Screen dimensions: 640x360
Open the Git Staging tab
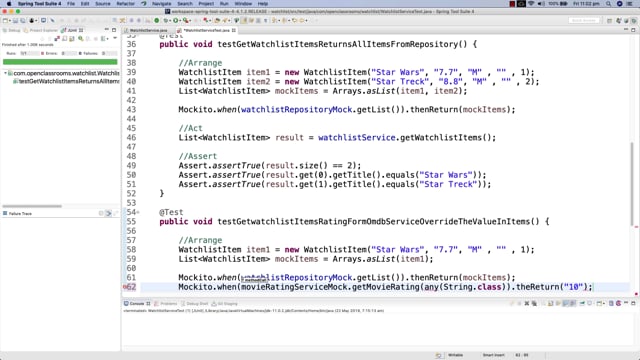224,303
